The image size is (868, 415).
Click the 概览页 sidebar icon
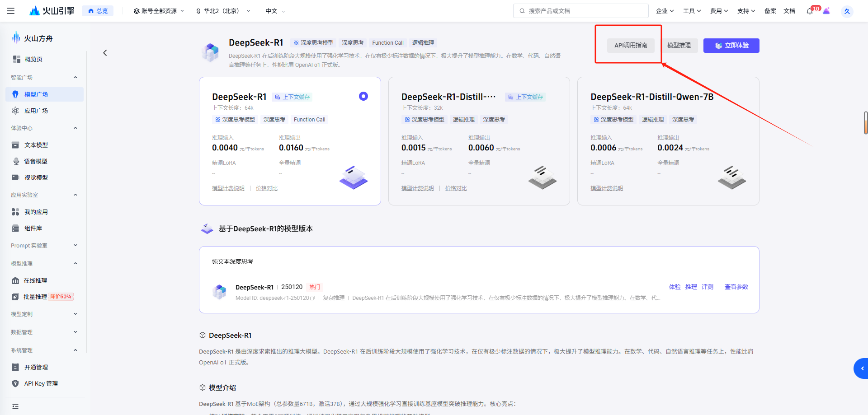[17, 59]
